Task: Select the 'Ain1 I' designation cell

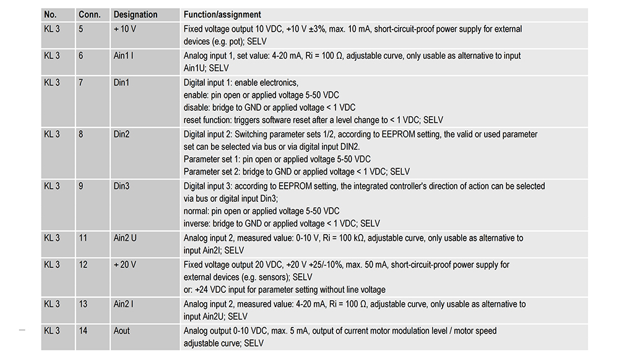Action: click(x=123, y=56)
